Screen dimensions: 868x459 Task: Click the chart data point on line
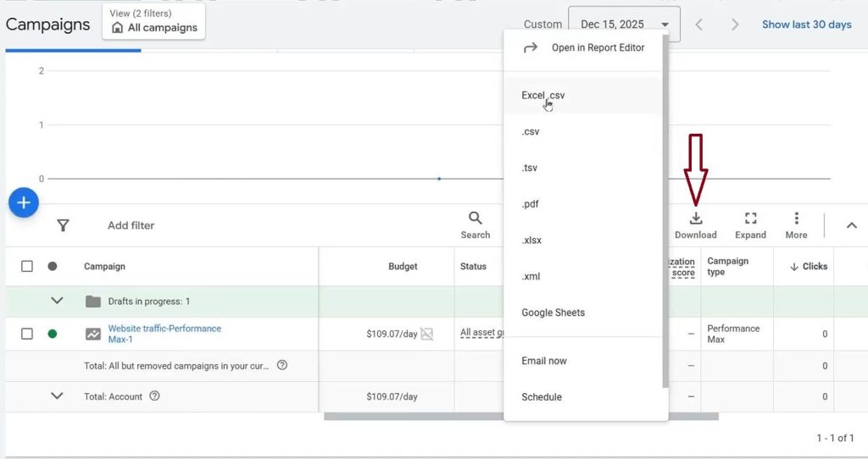pyautogui.click(x=439, y=179)
